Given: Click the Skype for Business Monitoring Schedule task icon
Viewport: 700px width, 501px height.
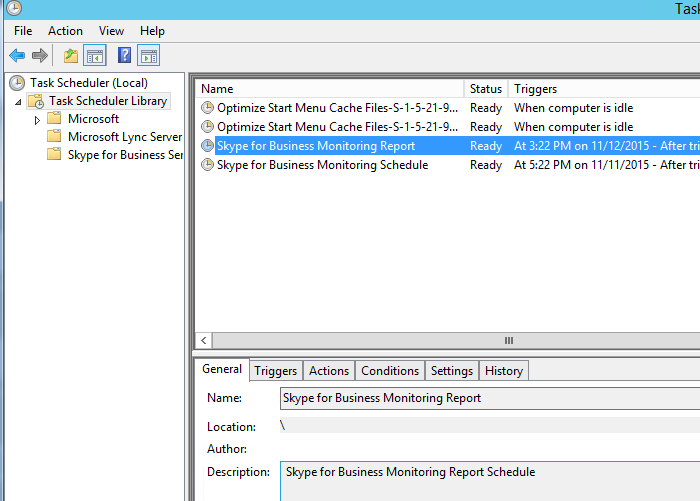Looking at the screenshot, I should coord(207,165).
